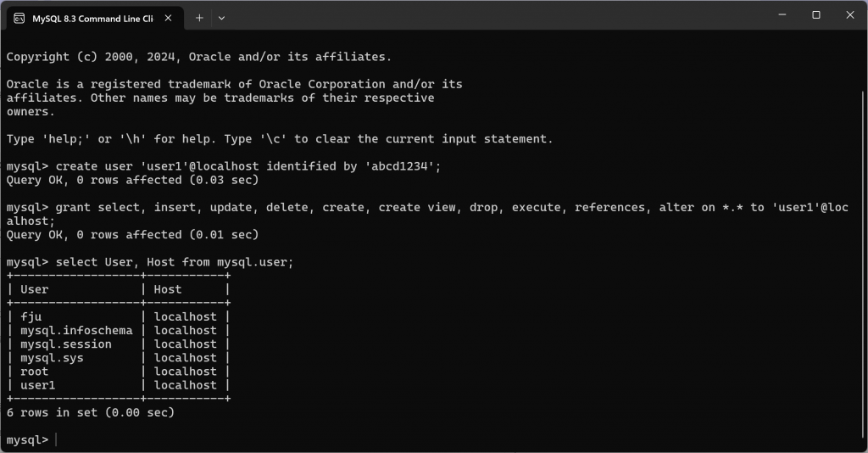Close the terminal window
868x453 pixels.
[x=850, y=15]
